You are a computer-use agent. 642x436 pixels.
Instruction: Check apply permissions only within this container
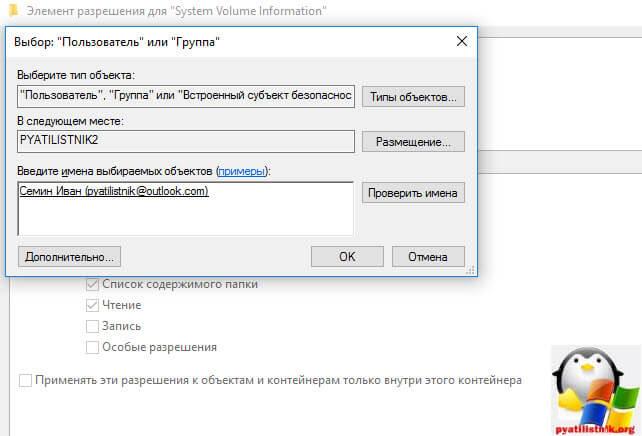click(x=25, y=380)
